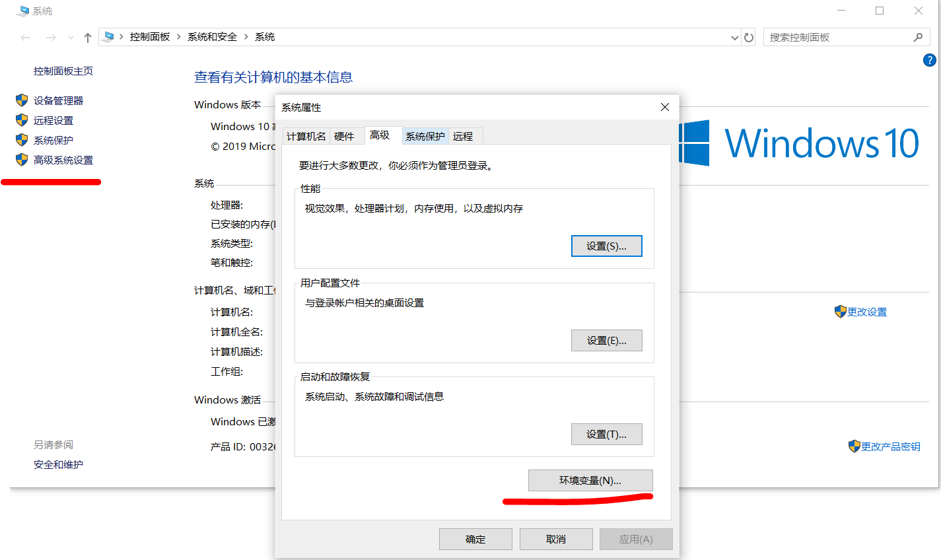Open Advanced system settings link (高级系统设置)
This screenshot has width=941, height=560.
(63, 160)
